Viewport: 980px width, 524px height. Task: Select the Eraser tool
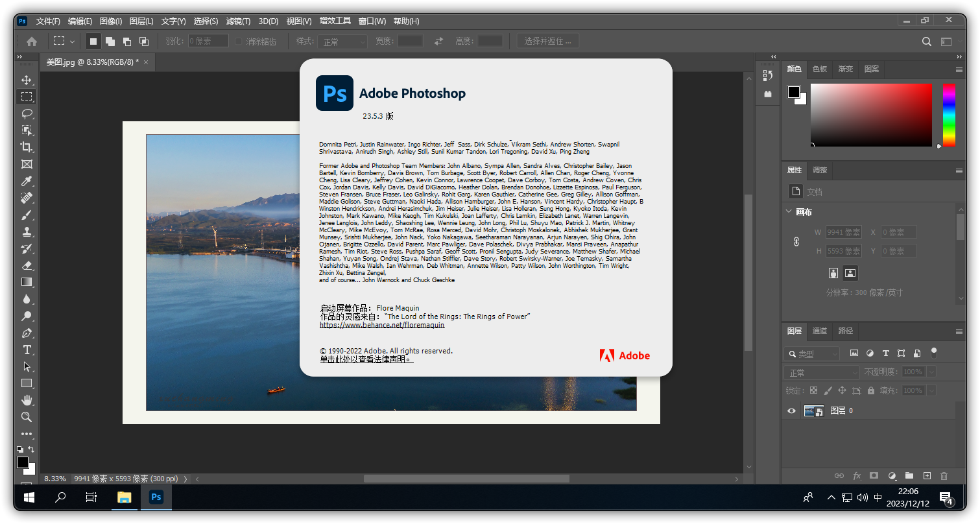click(27, 265)
